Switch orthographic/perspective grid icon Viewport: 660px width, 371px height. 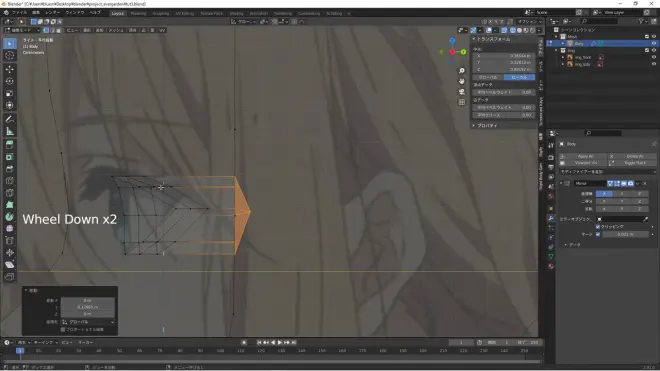click(462, 102)
